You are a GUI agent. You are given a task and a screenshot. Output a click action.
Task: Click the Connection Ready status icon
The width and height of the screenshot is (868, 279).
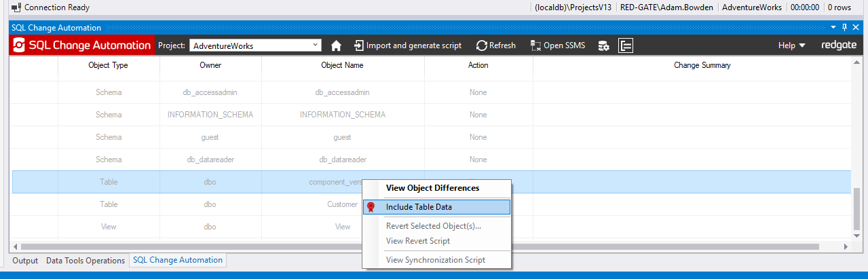(x=16, y=7)
